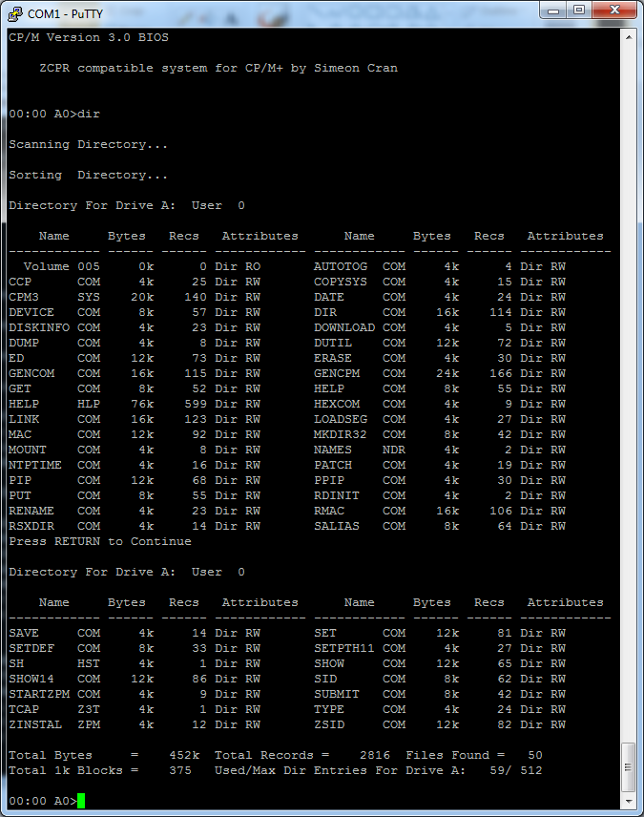Screen dimensions: 644x817
Task: Click the LINK file name
Action: [x=24, y=419]
